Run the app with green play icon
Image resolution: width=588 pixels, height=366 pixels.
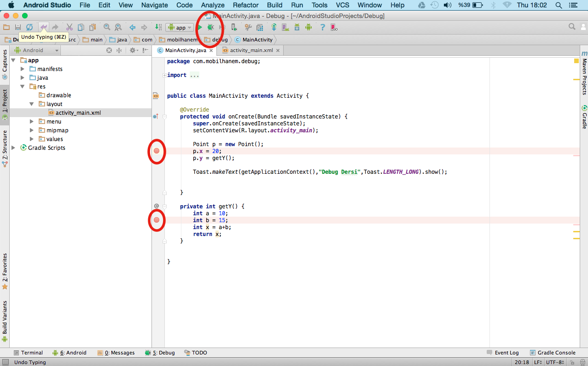pos(200,27)
